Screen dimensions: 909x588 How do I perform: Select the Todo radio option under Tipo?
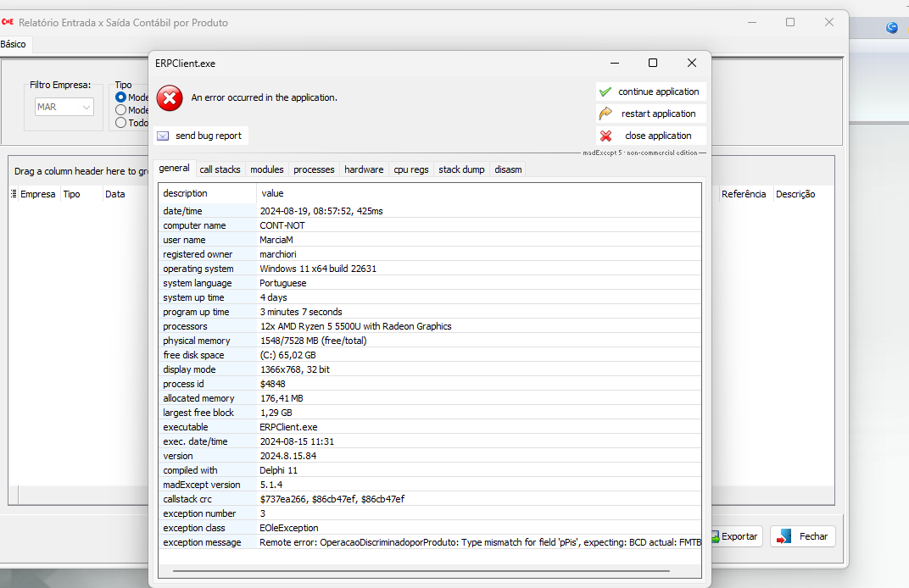(120, 123)
